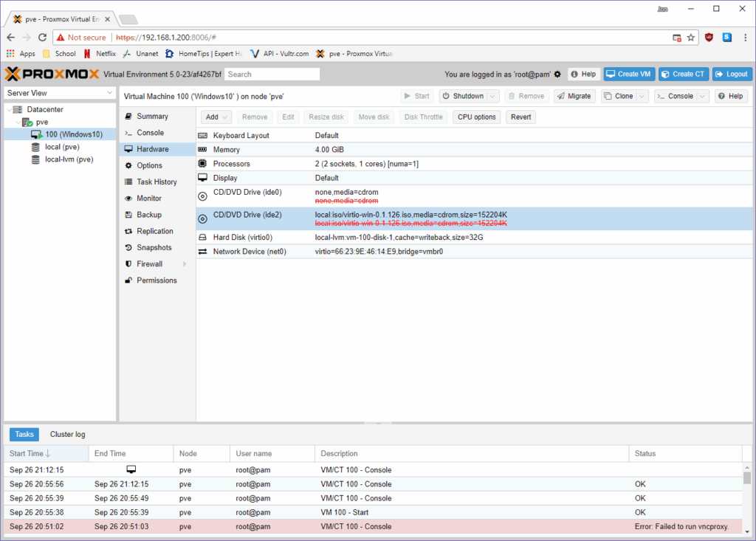756x541 pixels.
Task: Click the running console monitor icon in tasks
Action: 131,469
